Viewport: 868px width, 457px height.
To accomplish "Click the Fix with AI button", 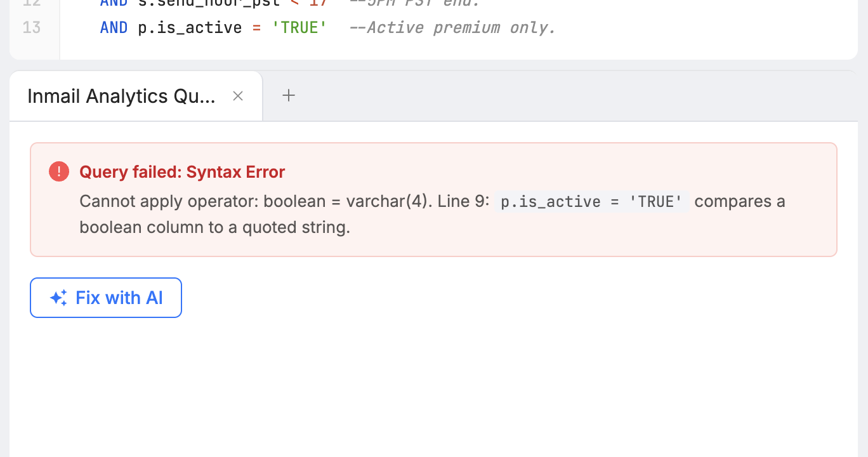I will tap(106, 298).
